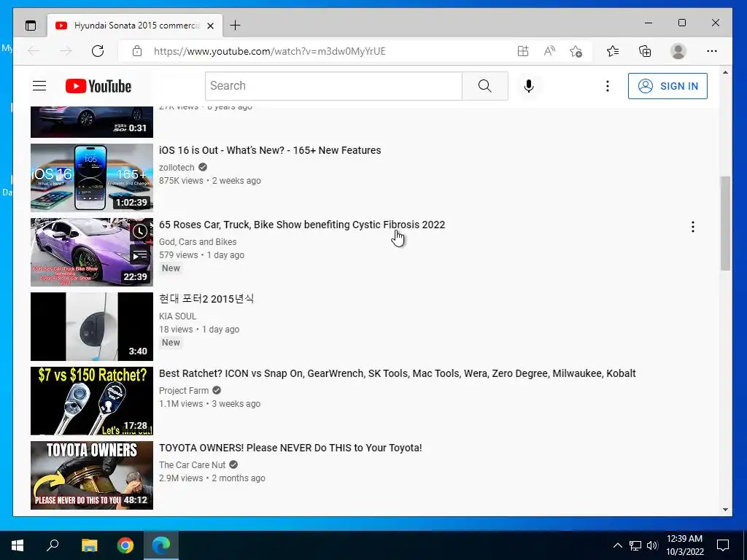Open network status tray icon
The height and width of the screenshot is (560, 747).
pos(635,545)
